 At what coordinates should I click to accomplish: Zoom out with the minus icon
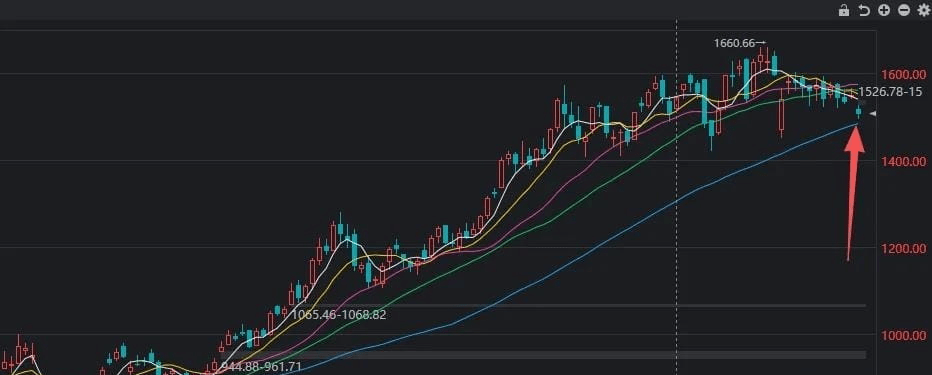(x=904, y=10)
